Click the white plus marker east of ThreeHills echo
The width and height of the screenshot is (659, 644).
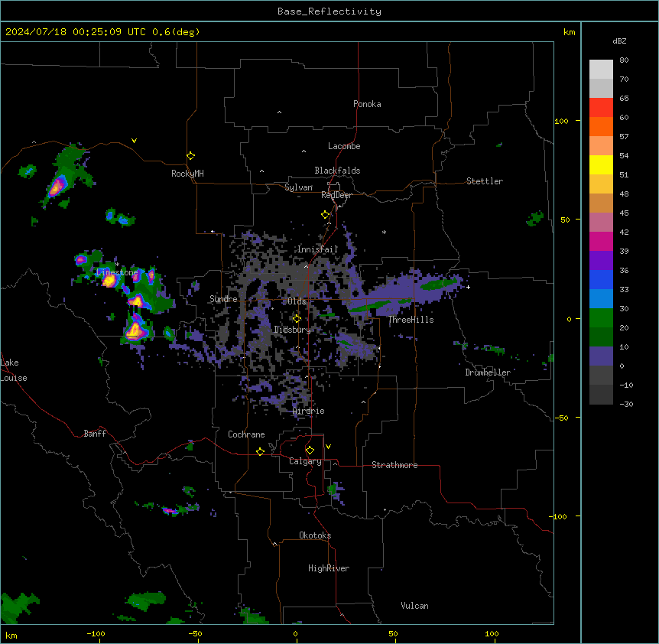coord(468,287)
